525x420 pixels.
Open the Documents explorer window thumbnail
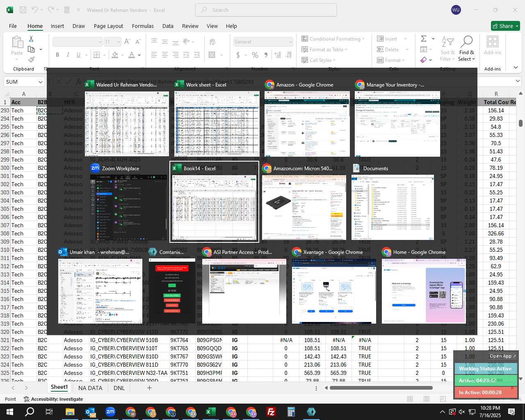393,208
